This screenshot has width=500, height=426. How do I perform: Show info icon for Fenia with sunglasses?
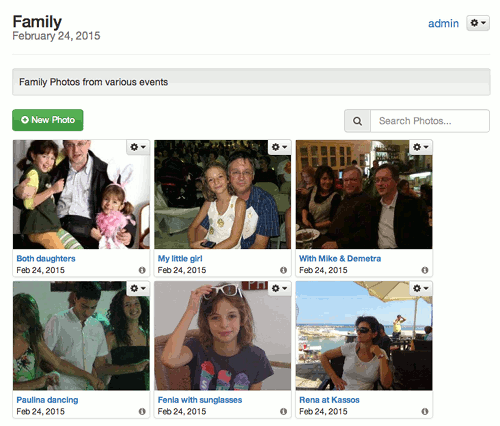[x=283, y=411]
